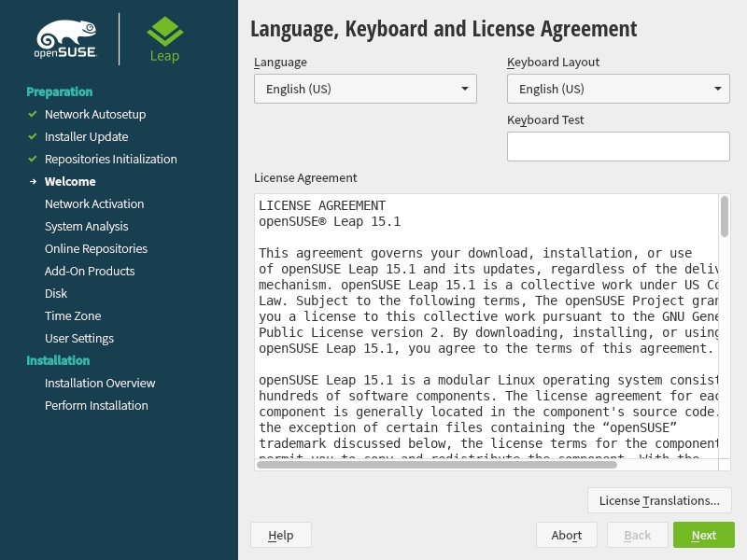Click the Installation section heading

pyautogui.click(x=58, y=360)
